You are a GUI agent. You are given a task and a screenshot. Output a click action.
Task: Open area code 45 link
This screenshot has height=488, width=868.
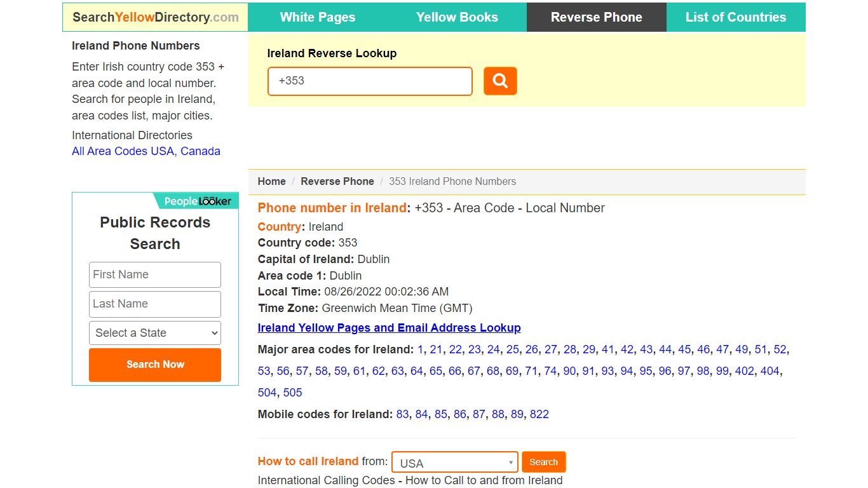pyautogui.click(x=684, y=349)
